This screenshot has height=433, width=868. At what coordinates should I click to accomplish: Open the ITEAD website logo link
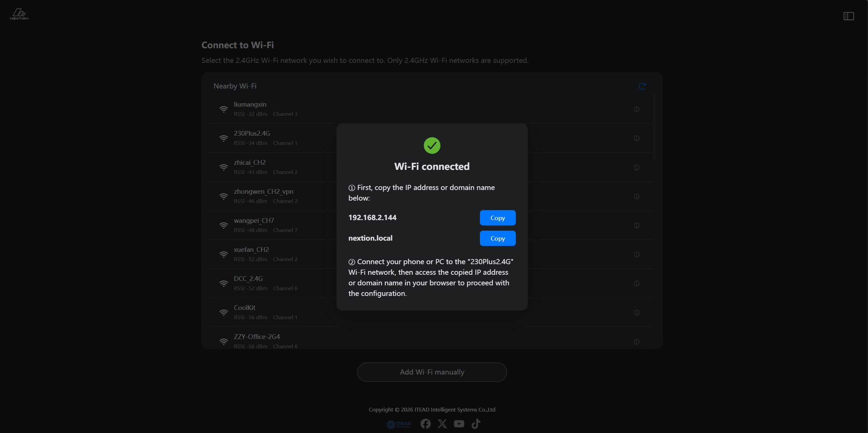[x=399, y=424]
